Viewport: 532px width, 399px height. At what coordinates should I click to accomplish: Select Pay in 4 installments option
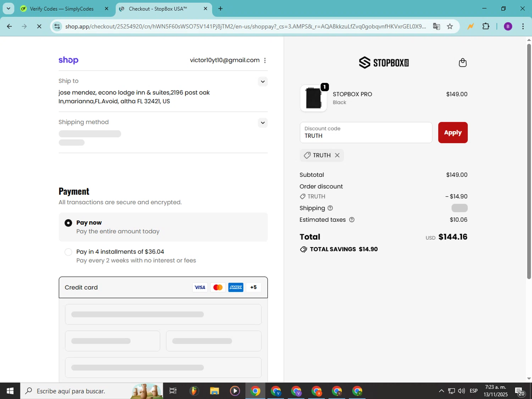coord(68,252)
